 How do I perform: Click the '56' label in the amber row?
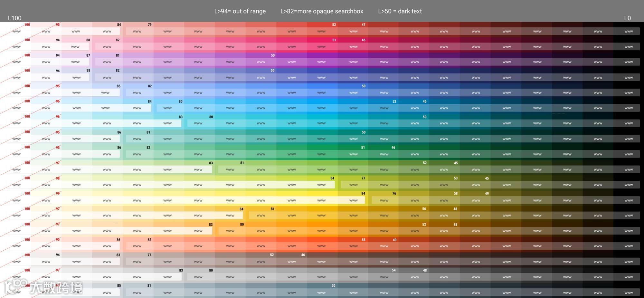(x=424, y=209)
